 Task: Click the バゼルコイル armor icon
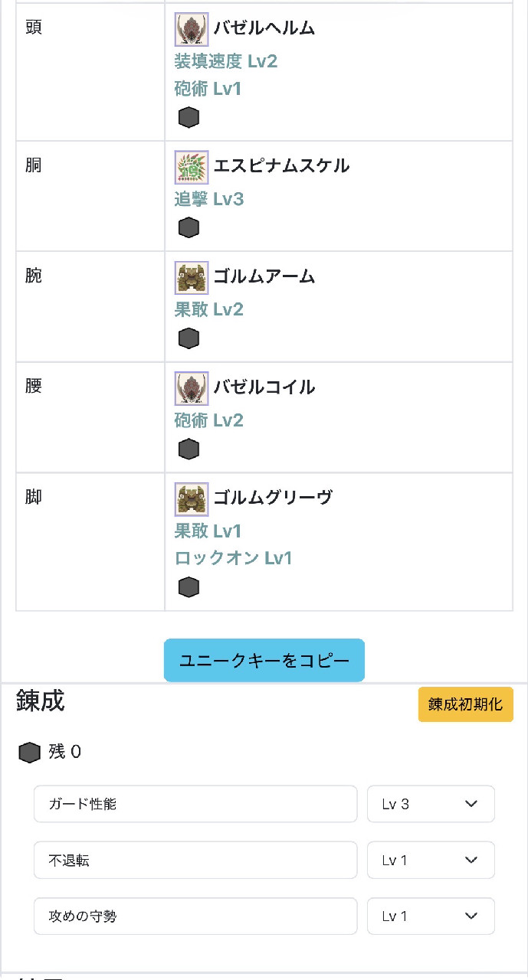[192, 388]
